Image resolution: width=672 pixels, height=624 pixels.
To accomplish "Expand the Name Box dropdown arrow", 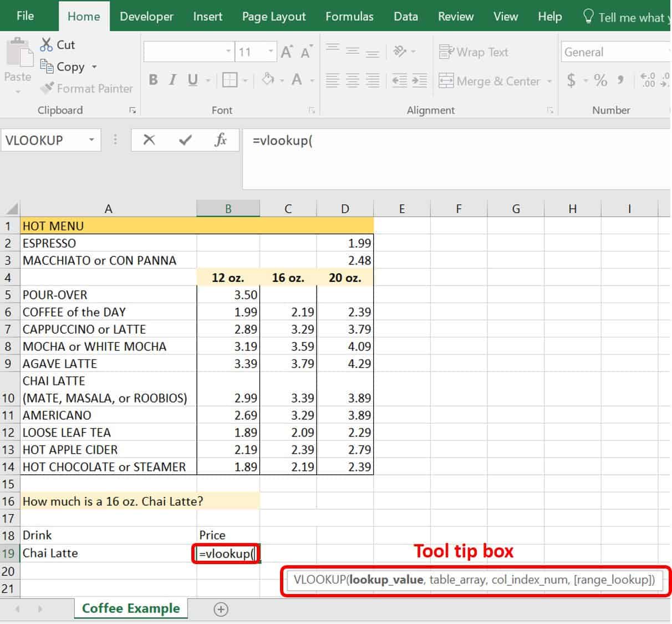I will point(91,140).
